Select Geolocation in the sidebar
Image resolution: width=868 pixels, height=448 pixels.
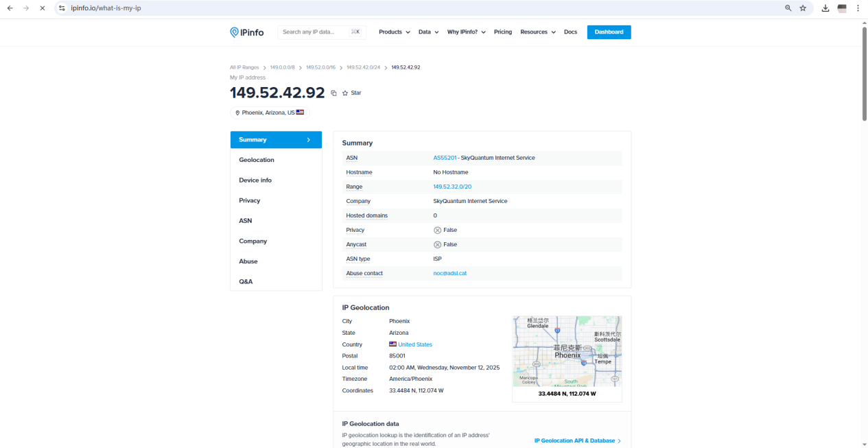257,160
